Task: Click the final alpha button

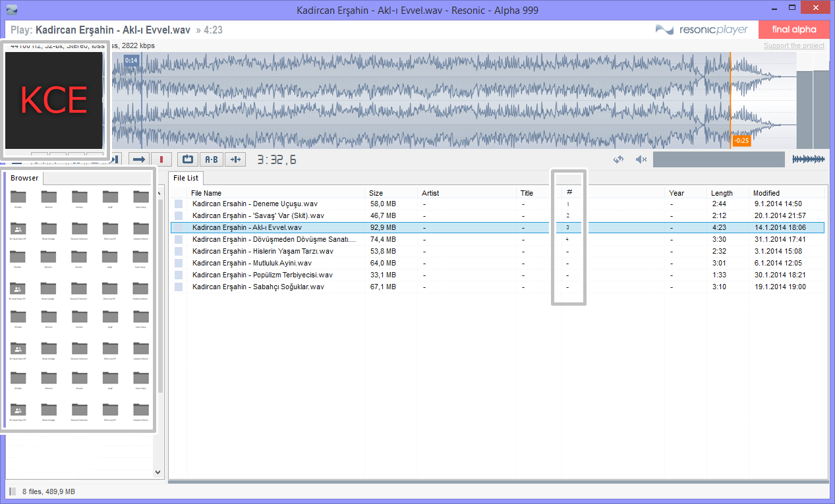Action: coord(793,30)
